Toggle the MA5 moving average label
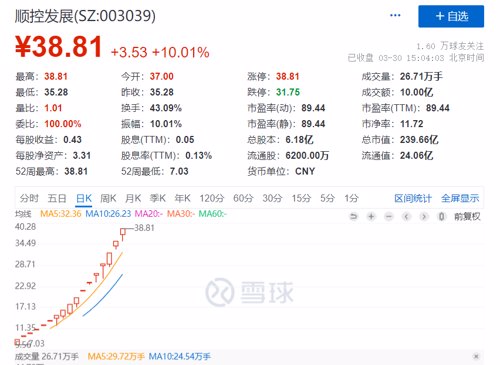Viewport: 500px width, 365px height. click(x=61, y=214)
